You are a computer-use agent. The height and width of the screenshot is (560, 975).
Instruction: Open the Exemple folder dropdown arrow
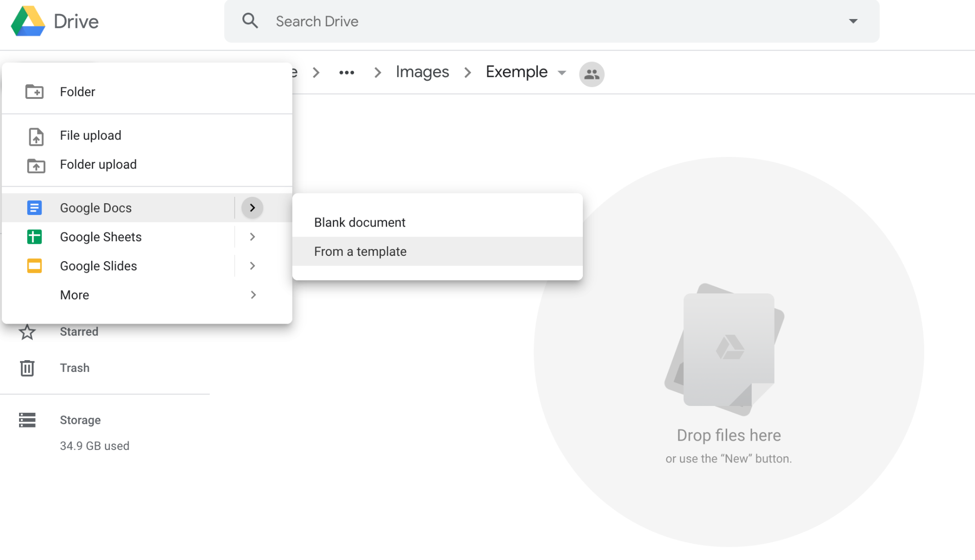click(561, 72)
